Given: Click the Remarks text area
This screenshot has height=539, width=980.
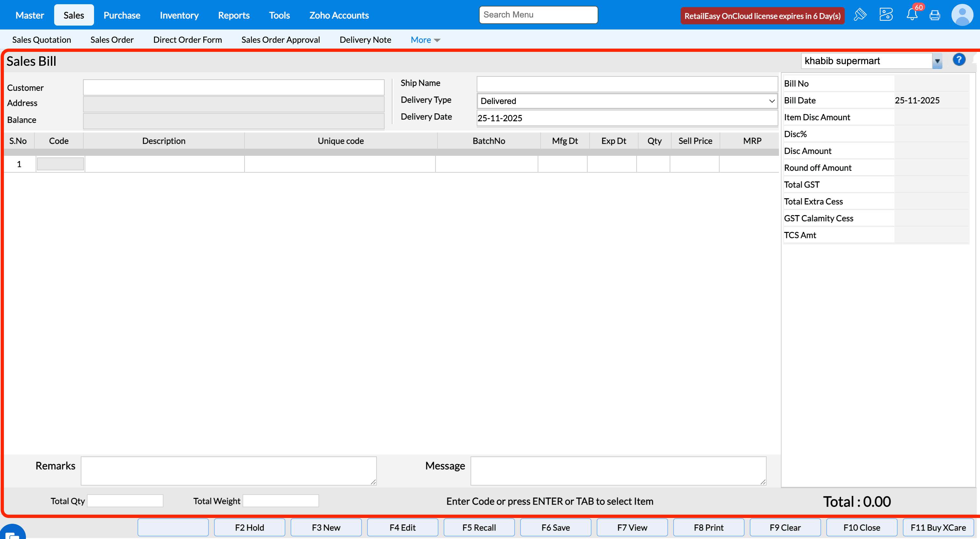Looking at the screenshot, I should pos(228,471).
